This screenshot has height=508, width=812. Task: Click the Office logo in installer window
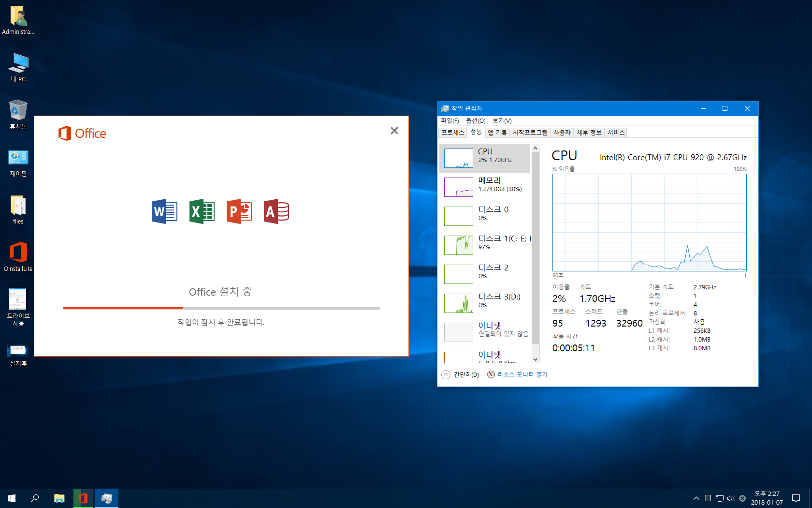tap(82, 134)
